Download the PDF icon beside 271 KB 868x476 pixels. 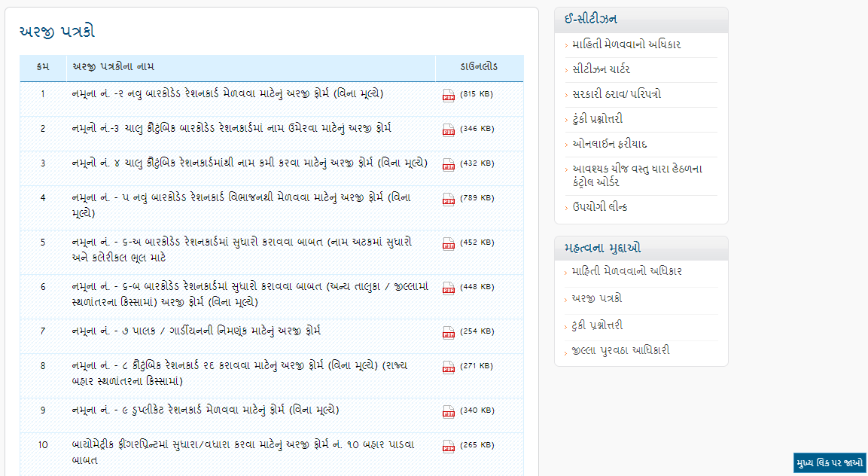pos(449,367)
